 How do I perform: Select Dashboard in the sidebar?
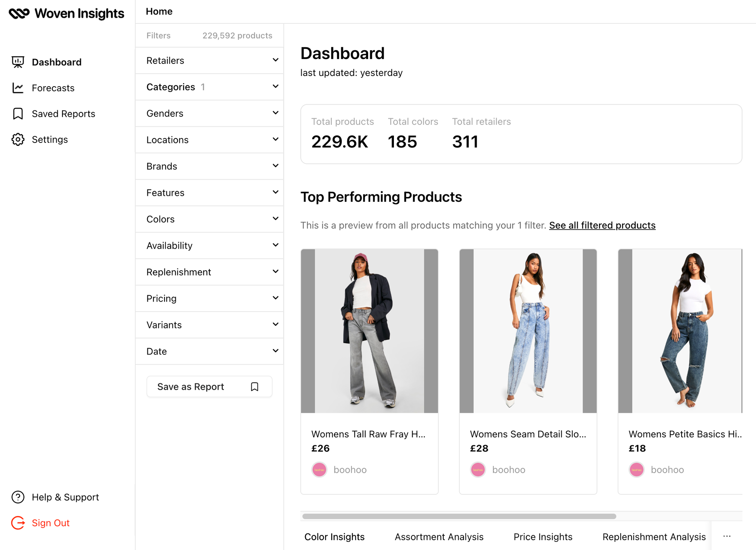tap(56, 62)
